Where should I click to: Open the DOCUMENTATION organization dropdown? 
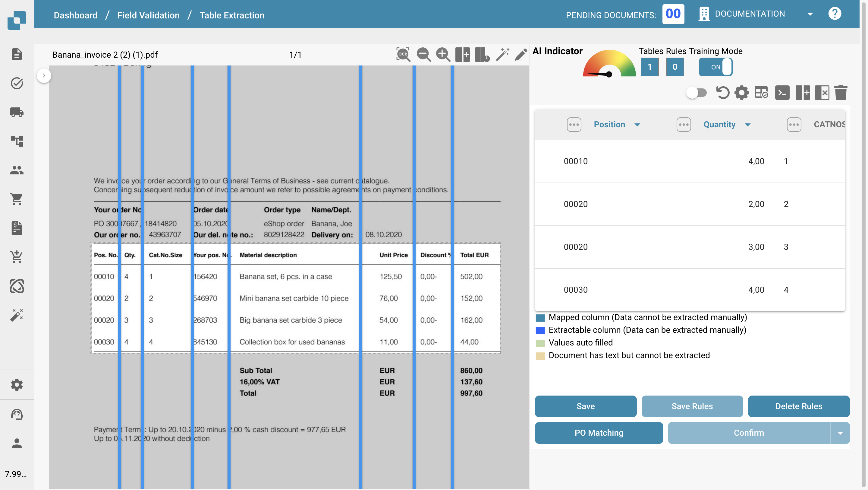810,14
